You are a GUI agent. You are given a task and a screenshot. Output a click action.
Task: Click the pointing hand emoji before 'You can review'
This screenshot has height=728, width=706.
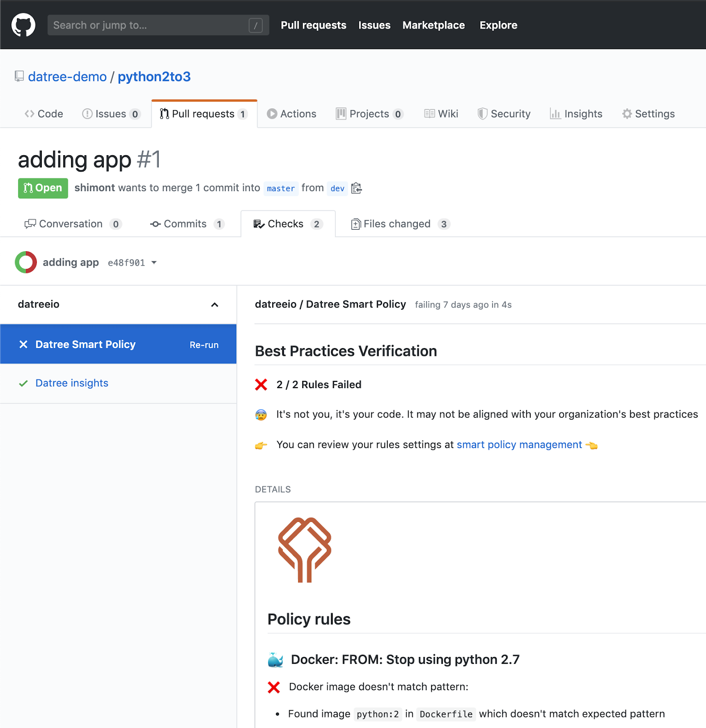coord(261,445)
